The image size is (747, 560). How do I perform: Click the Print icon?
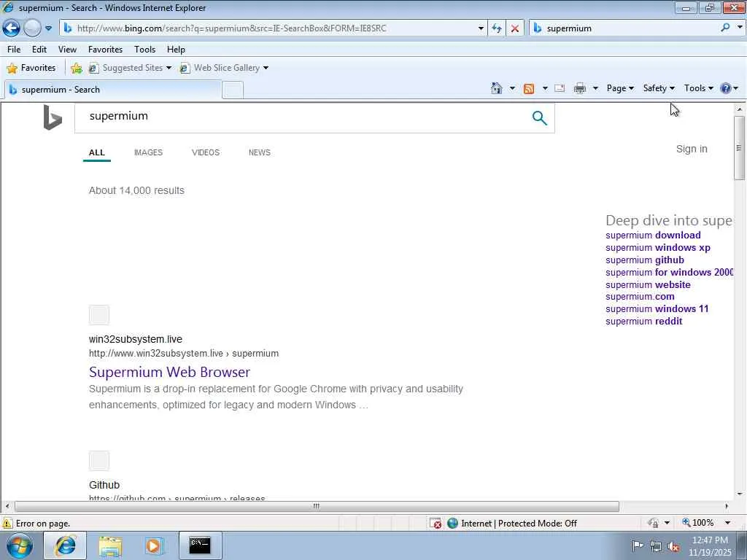580,88
